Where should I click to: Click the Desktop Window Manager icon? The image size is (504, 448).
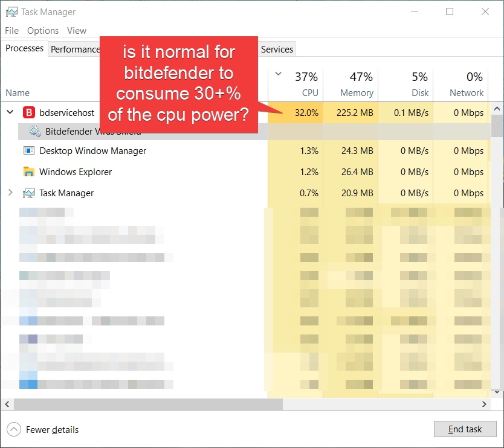click(28, 151)
